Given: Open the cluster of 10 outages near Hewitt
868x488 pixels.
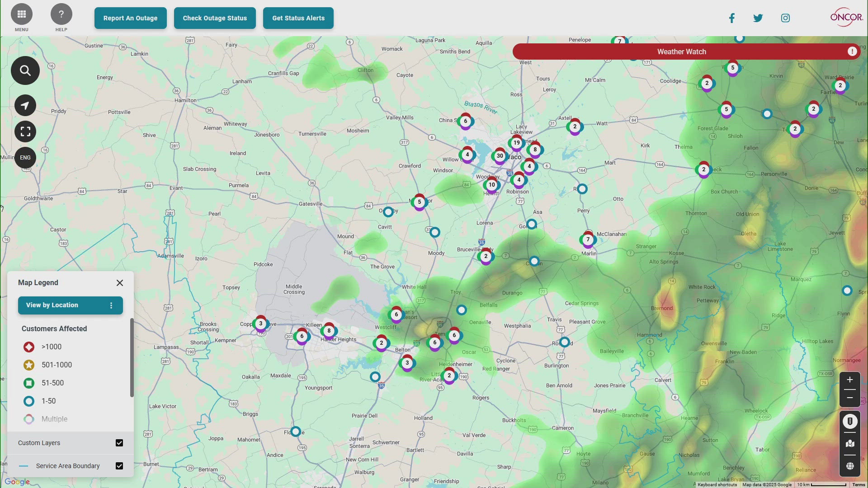Looking at the screenshot, I should (x=491, y=185).
